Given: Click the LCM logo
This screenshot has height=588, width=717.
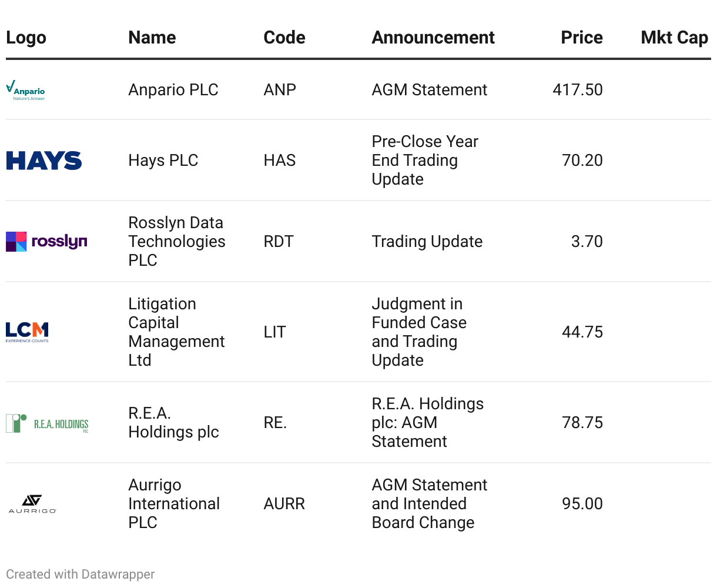Looking at the screenshot, I should click(27, 332).
